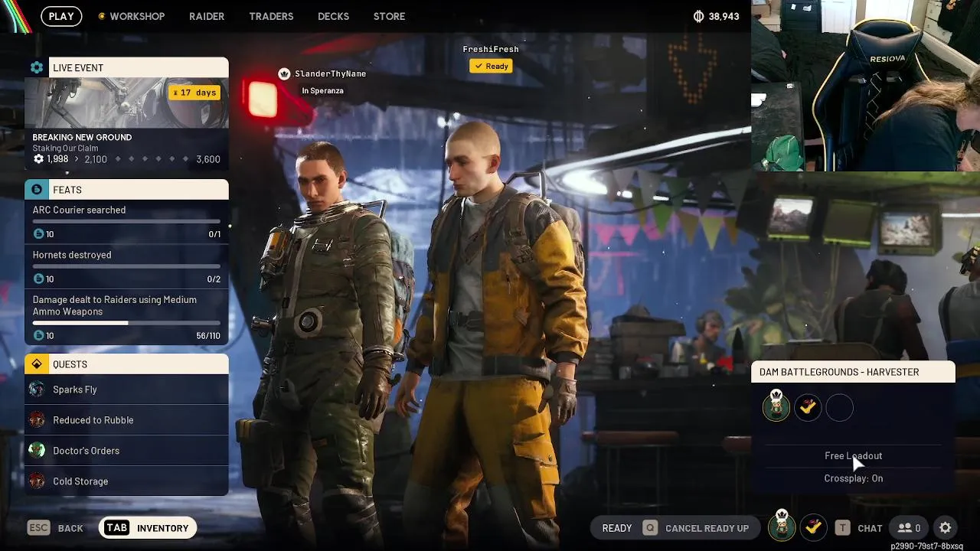Image resolution: width=980 pixels, height=551 pixels.
Task: Click the FEATS header icon
Action: [x=37, y=190]
